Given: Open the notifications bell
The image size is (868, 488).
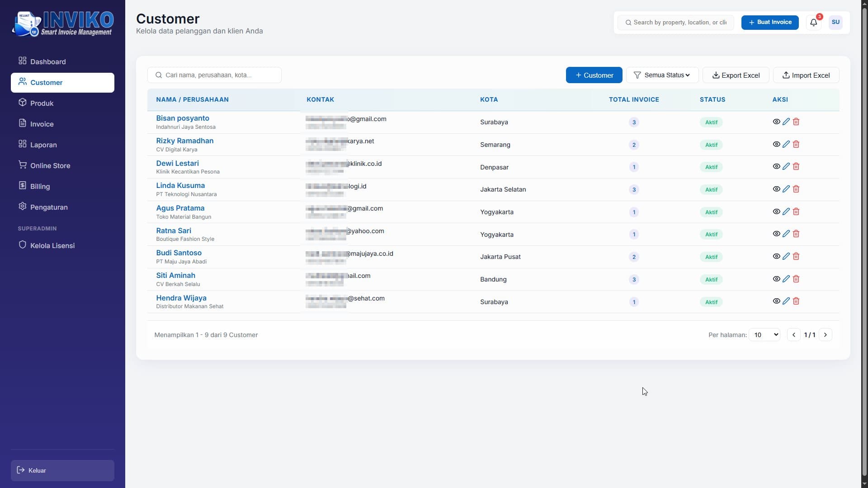Looking at the screenshot, I should [x=813, y=22].
